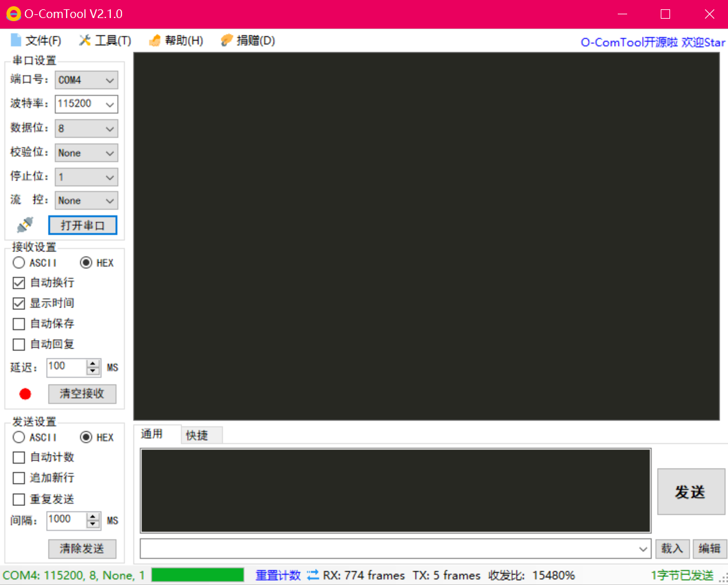
Task: Maximize the O-ComTool window
Action: (x=665, y=14)
